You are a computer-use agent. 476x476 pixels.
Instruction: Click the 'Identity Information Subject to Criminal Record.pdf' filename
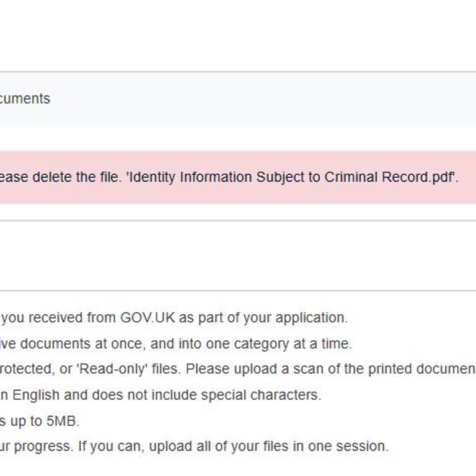291,177
